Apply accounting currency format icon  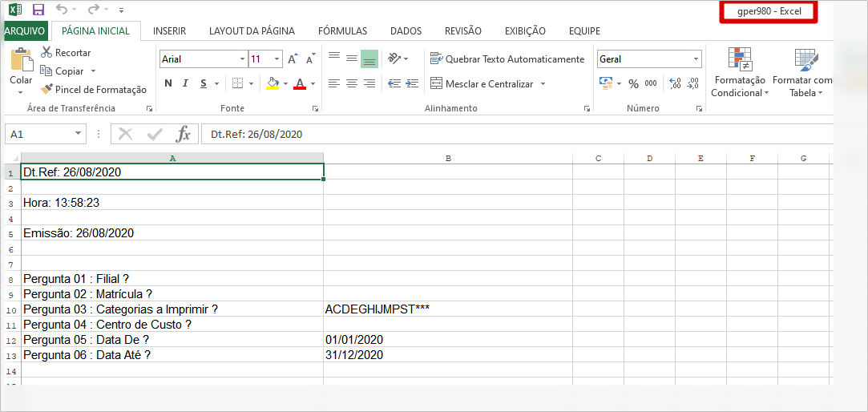(x=606, y=83)
